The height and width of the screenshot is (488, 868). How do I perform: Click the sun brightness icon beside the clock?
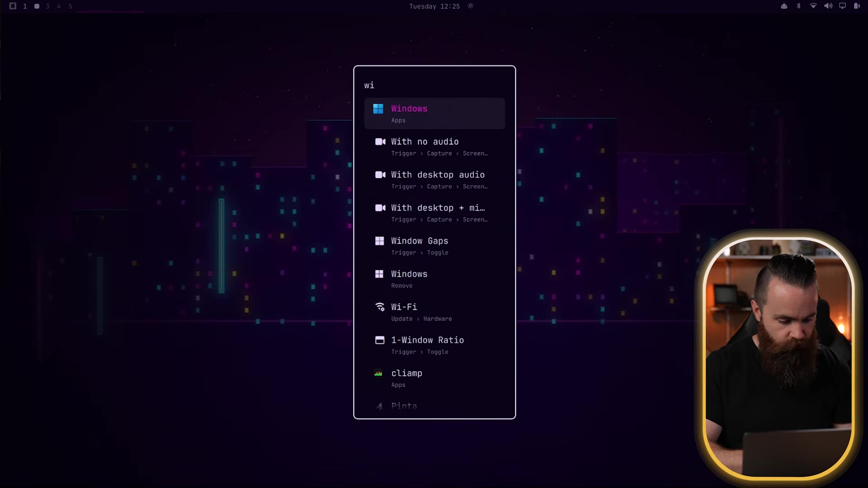pos(471,6)
